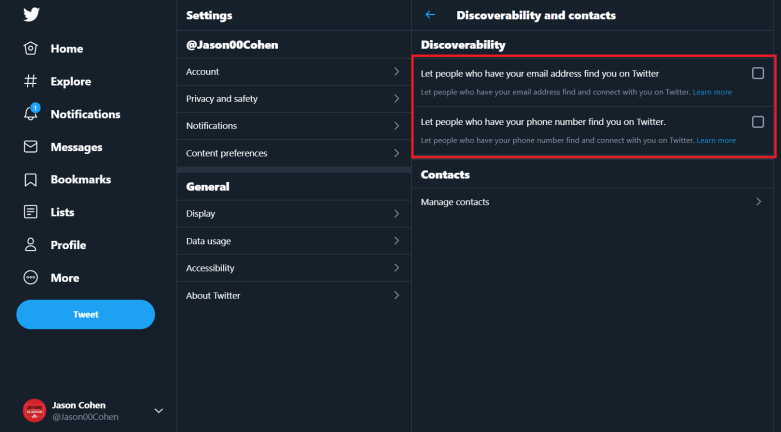
Task: Select Content preferences in Settings
Action: [x=294, y=153]
